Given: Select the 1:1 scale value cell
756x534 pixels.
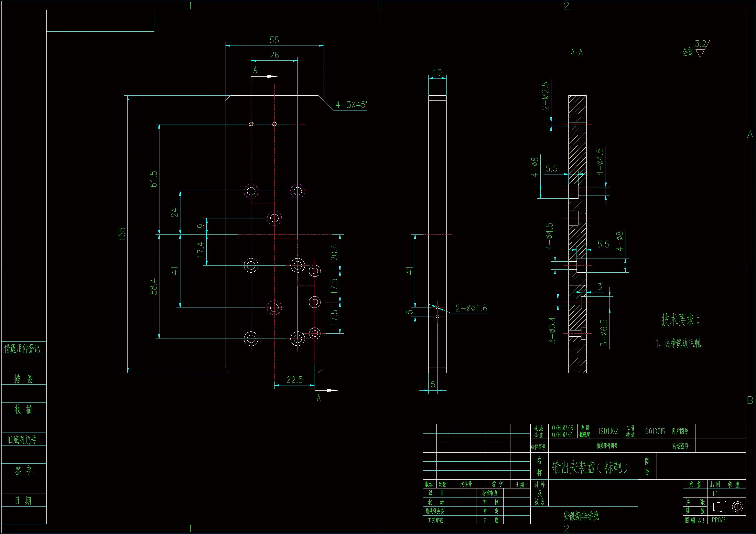Looking at the screenshot, I should tap(715, 493).
